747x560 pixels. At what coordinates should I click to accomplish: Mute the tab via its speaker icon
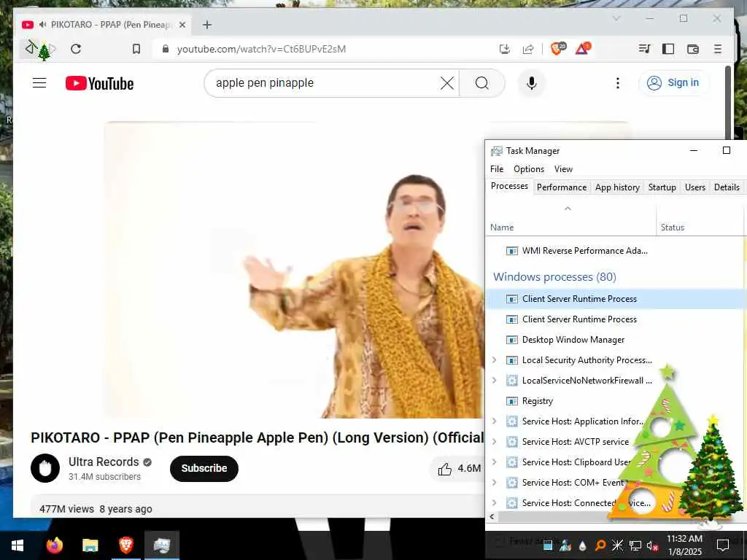tap(42, 24)
